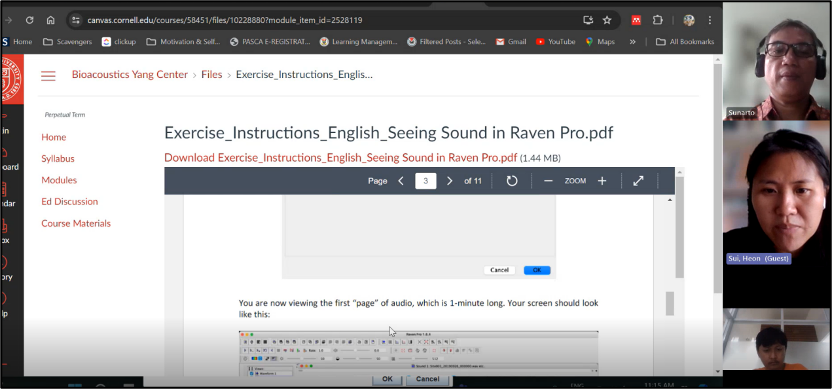Open the YouTube bookmark
This screenshot has width=832, height=390.
click(556, 41)
